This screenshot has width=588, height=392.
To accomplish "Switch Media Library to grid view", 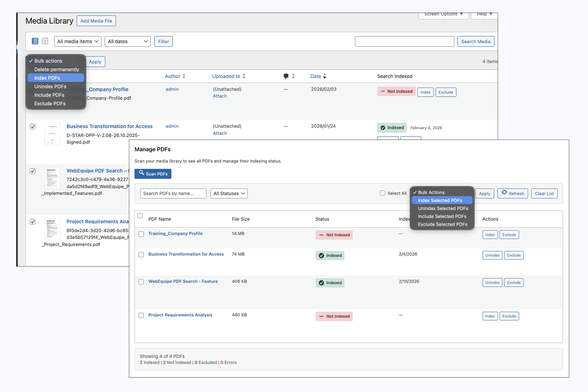I will (x=45, y=41).
